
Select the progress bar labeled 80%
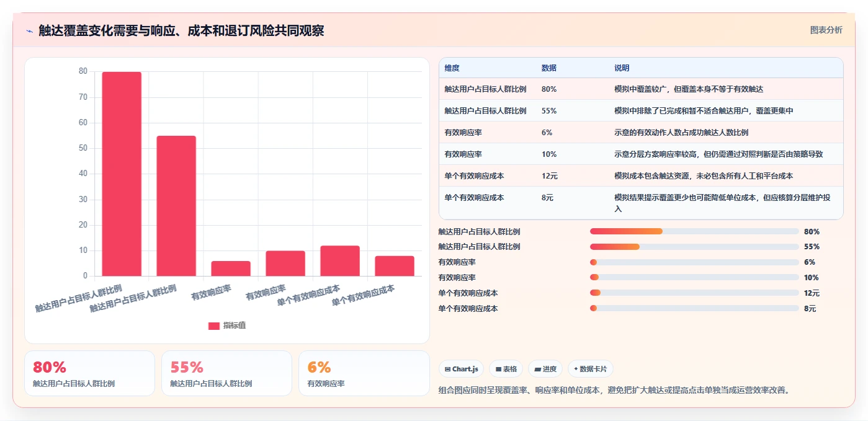pos(694,231)
